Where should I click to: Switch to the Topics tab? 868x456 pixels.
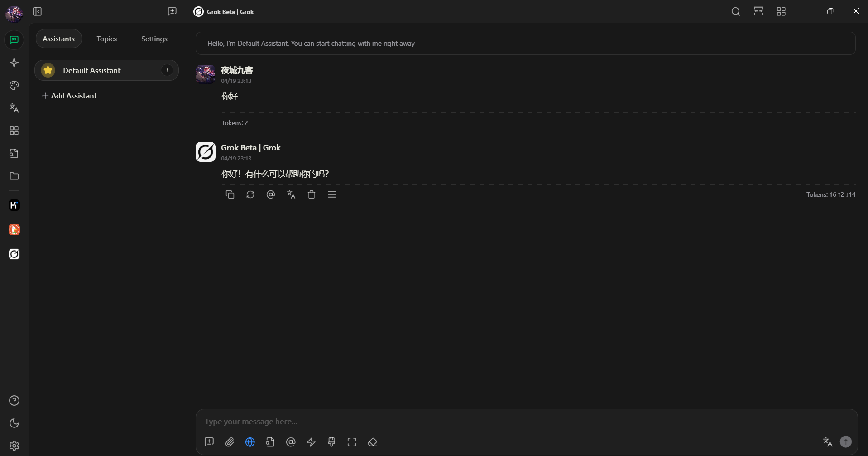pyautogui.click(x=107, y=39)
